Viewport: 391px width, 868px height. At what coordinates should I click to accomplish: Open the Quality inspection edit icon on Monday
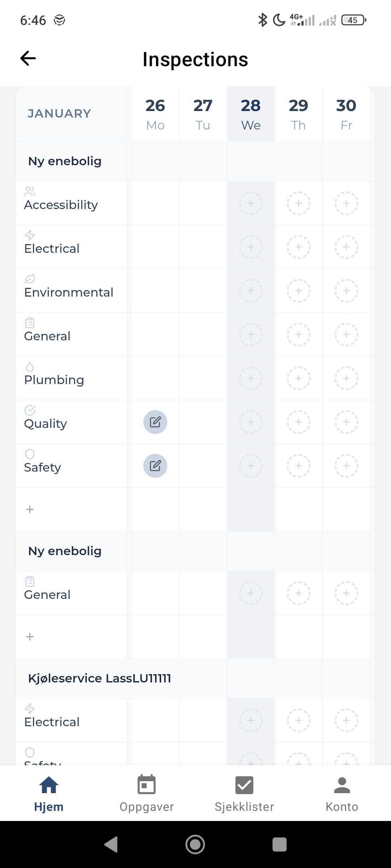155,422
